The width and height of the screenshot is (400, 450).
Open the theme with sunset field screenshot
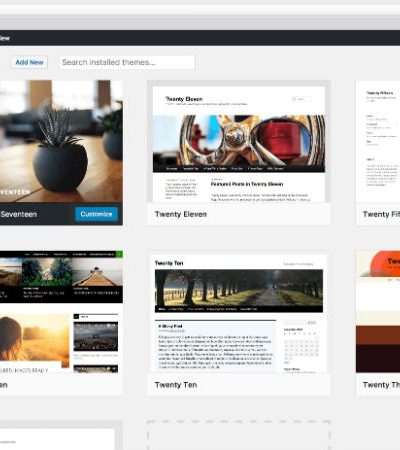click(61, 312)
